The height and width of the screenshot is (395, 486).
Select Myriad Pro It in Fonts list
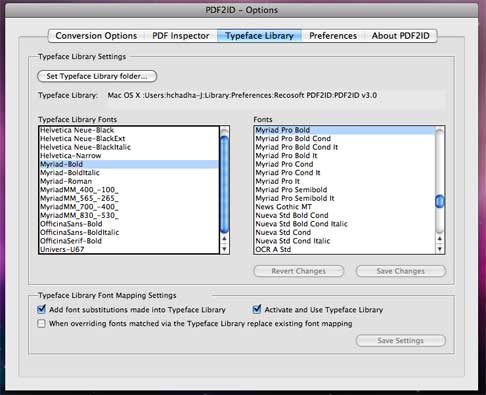[344, 181]
